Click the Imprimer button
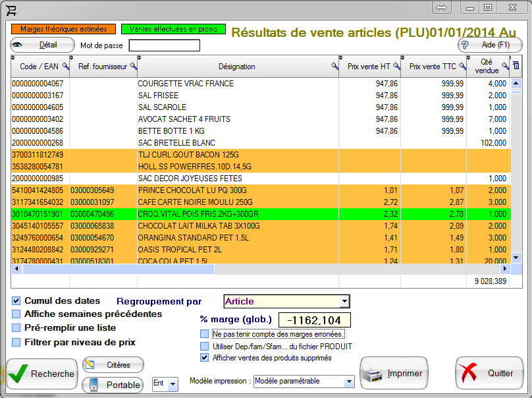The height and width of the screenshot is (398, 532). (x=394, y=374)
